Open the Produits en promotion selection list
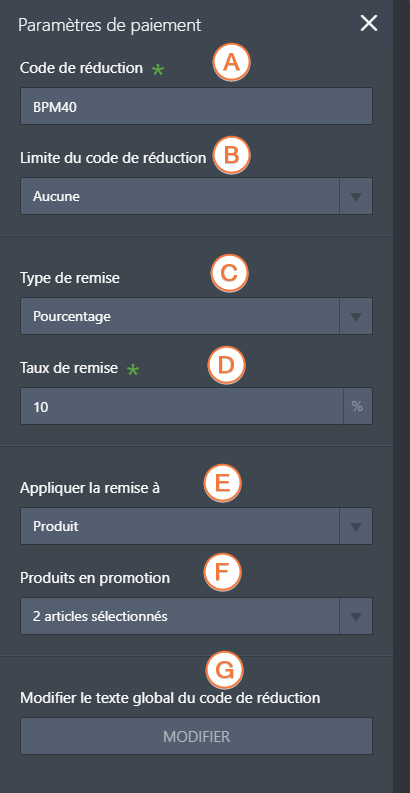Viewport: 410px width, 793px height. 197,616
